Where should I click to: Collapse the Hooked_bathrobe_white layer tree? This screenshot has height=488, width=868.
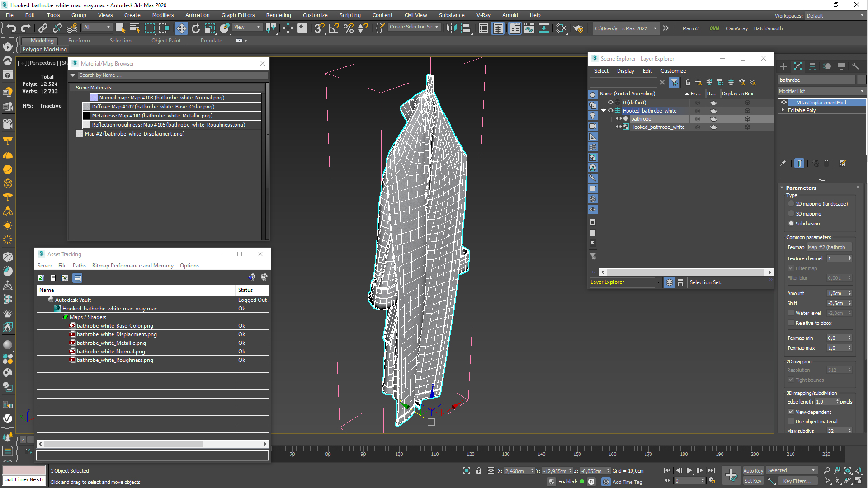(603, 111)
